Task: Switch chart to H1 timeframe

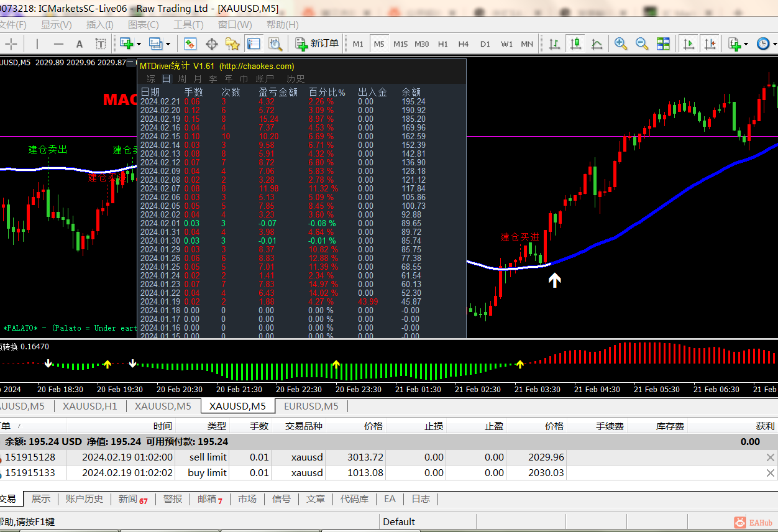Action: pos(442,44)
